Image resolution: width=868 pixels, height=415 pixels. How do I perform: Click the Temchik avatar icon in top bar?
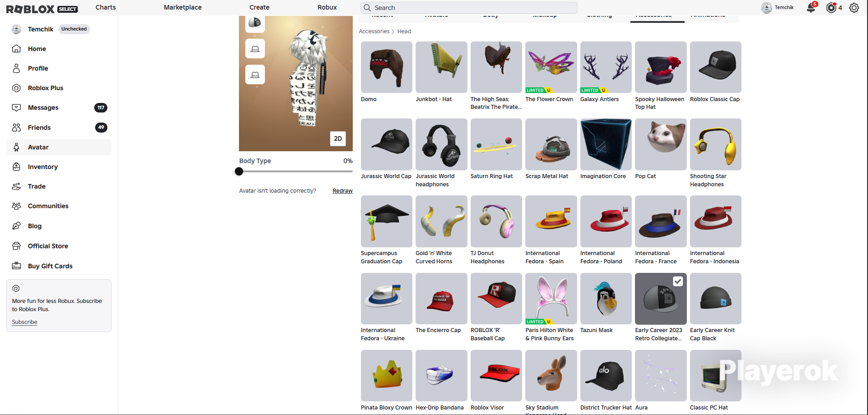pos(766,8)
